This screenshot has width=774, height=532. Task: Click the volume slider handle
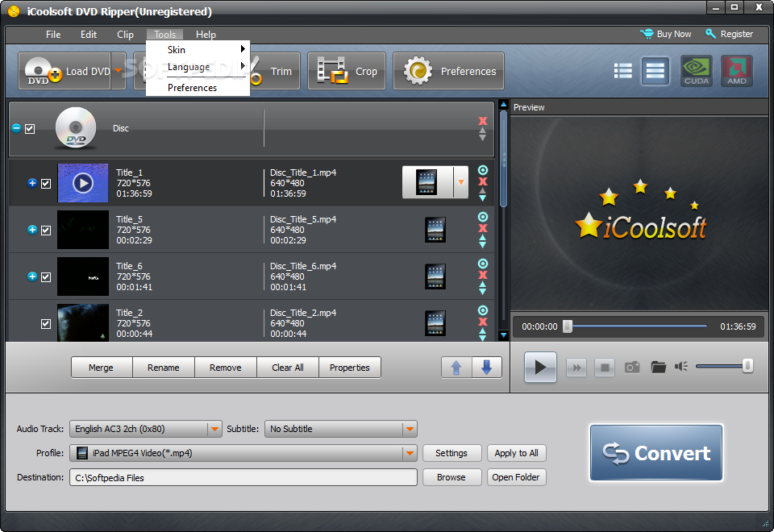click(x=747, y=366)
